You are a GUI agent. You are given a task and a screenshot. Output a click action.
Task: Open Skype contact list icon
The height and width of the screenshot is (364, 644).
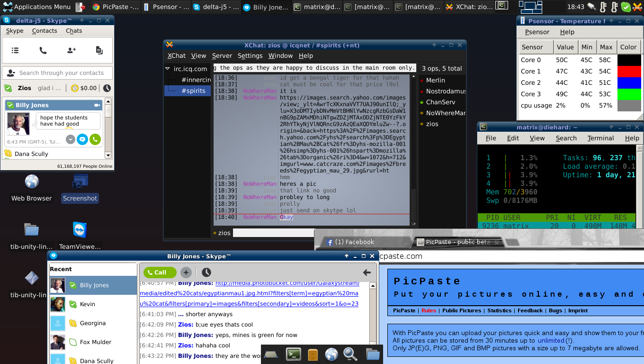tap(15, 50)
